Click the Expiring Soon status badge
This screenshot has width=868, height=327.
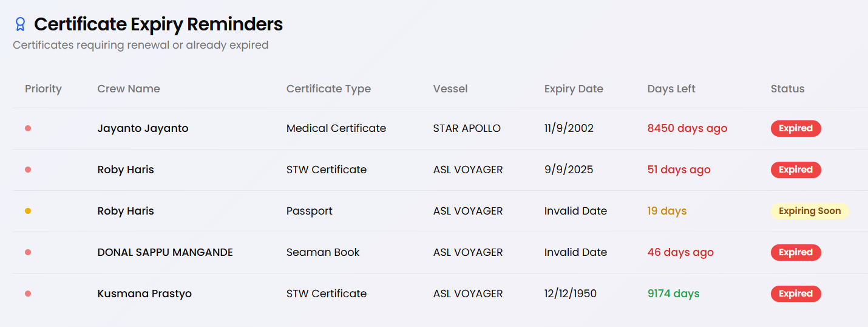pyautogui.click(x=809, y=211)
